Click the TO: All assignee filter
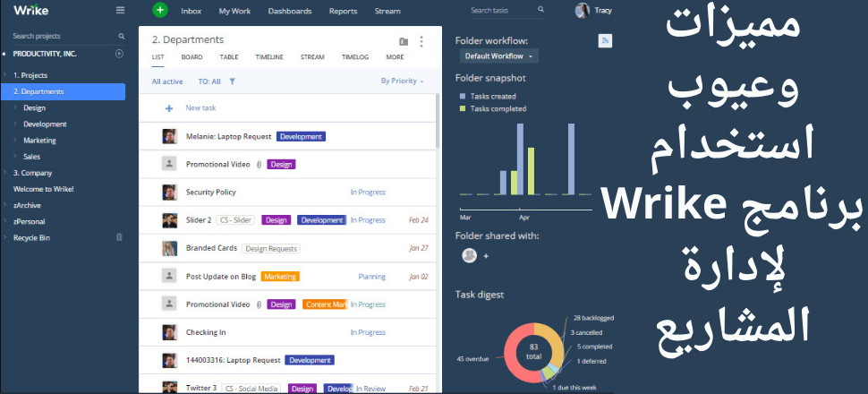Screen dimensions: 868x394 click(209, 81)
